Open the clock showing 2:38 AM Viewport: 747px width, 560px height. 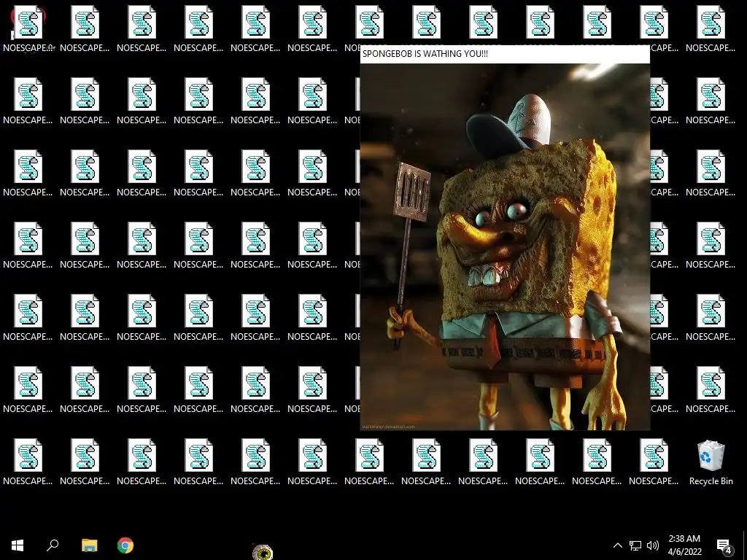(684, 545)
